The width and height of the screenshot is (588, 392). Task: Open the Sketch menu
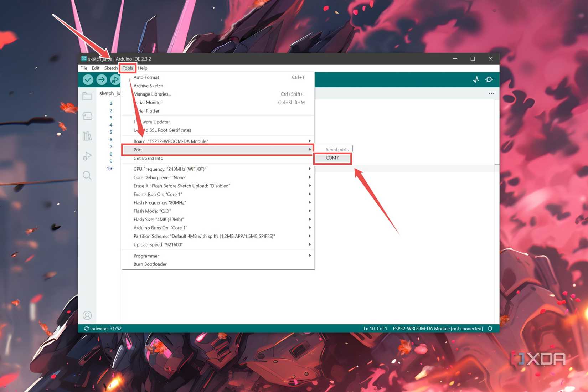[x=111, y=68]
